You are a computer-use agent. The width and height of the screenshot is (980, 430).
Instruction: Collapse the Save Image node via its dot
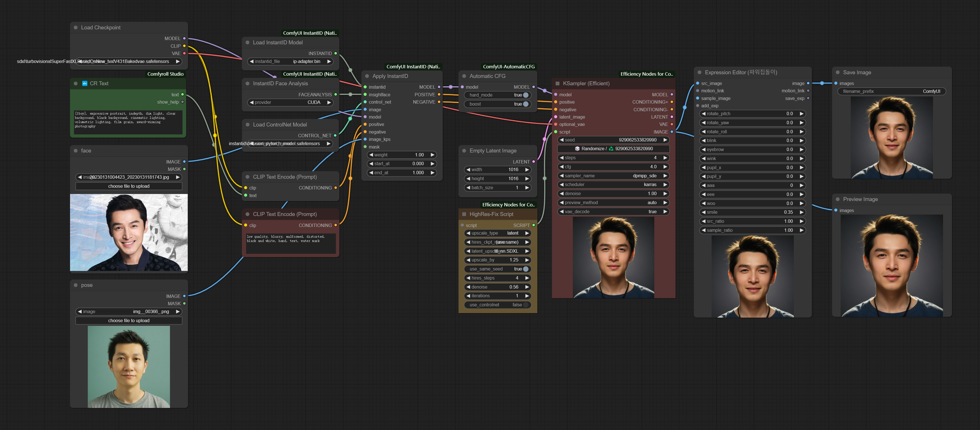(838, 72)
